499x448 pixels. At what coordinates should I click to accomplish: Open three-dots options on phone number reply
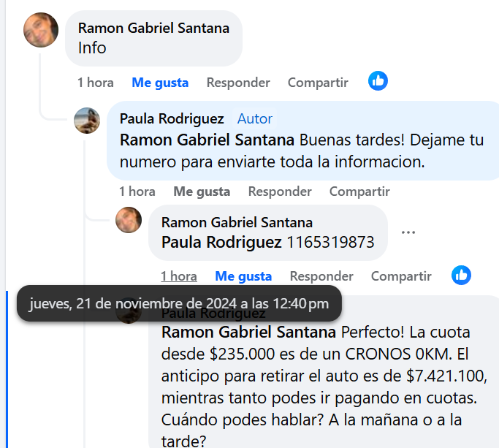click(x=408, y=232)
